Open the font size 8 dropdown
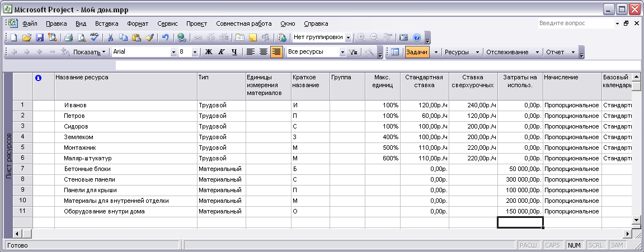Image resolution: width=644 pixels, height=252 pixels. pos(195,52)
